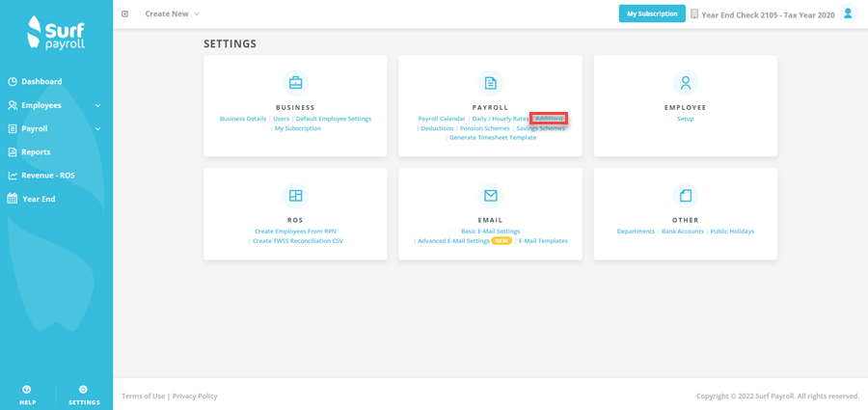Click the Email envelope icon

[x=491, y=196]
